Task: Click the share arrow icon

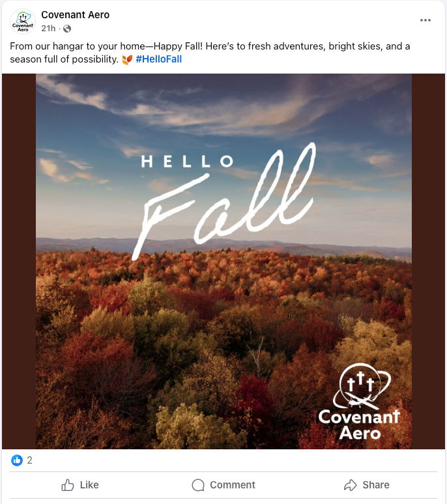Action: (351, 485)
